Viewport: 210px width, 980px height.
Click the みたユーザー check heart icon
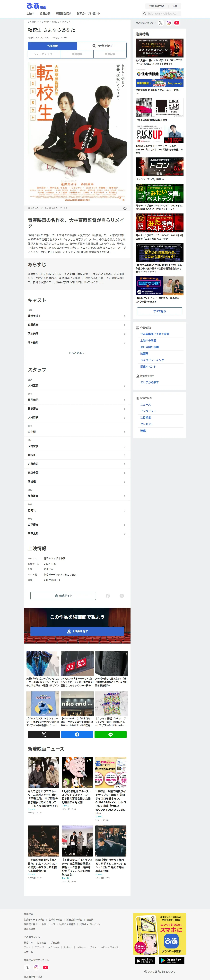pyautogui.click(x=50, y=208)
